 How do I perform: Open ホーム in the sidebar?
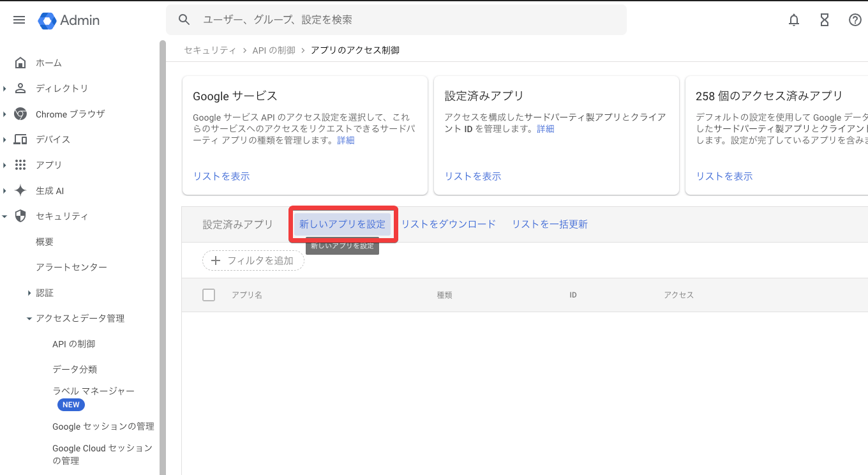[x=49, y=63]
